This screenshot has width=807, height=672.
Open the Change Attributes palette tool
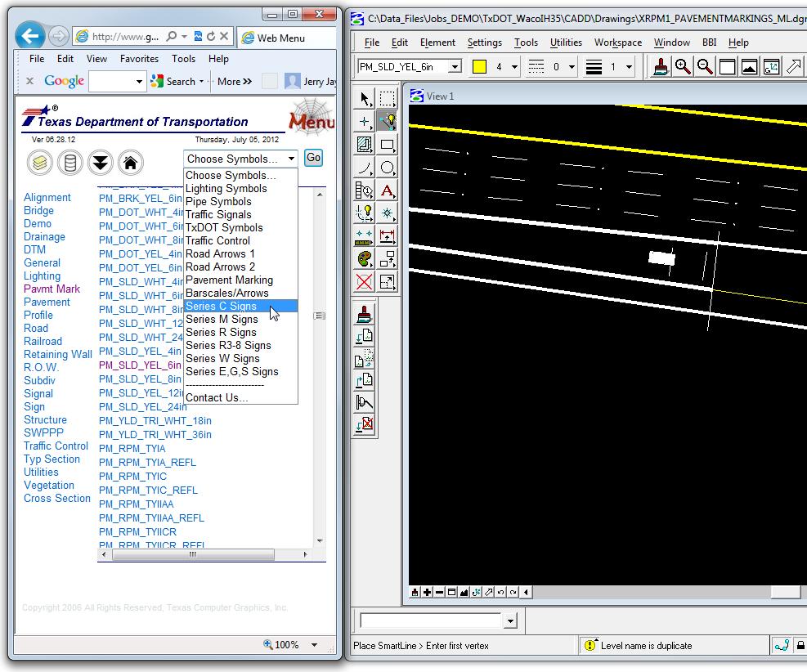(x=365, y=259)
